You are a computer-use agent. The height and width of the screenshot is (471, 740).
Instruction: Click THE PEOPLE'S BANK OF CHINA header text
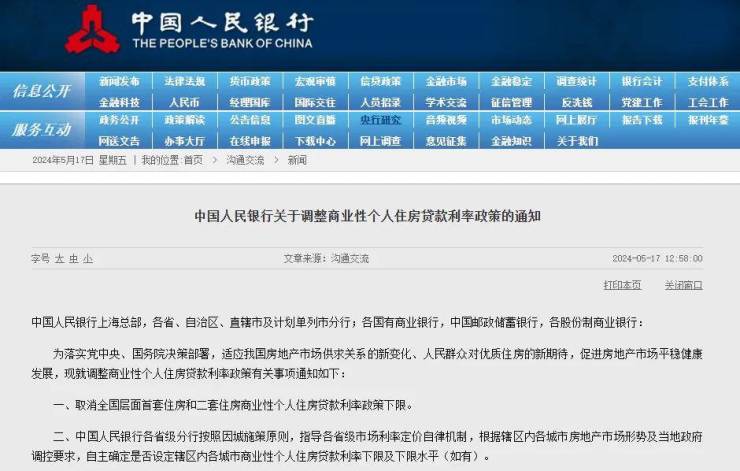(222, 43)
